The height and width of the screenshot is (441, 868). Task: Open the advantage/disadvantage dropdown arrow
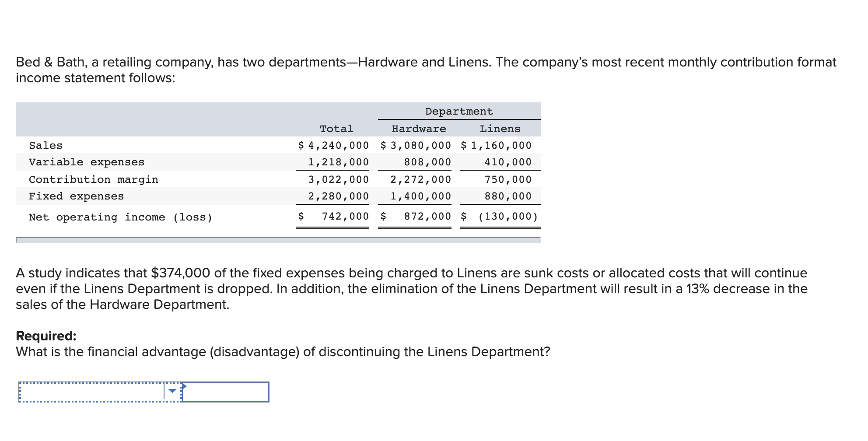[x=173, y=391]
